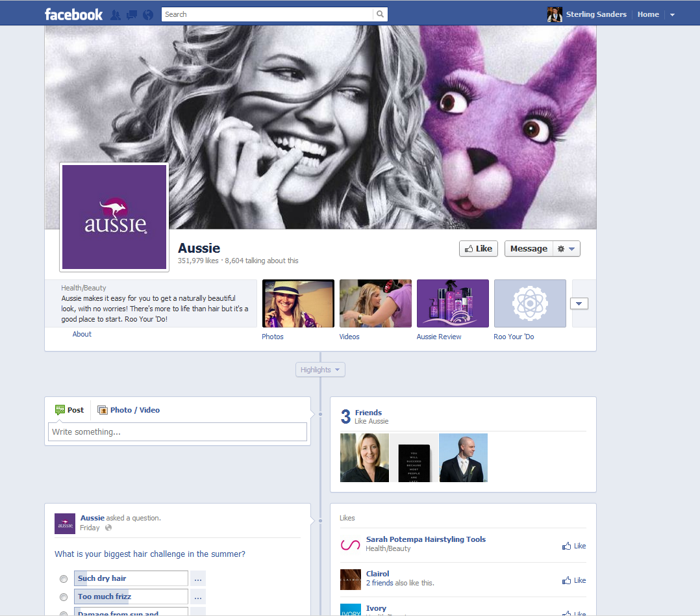Click the black book friend photo

pos(414,458)
